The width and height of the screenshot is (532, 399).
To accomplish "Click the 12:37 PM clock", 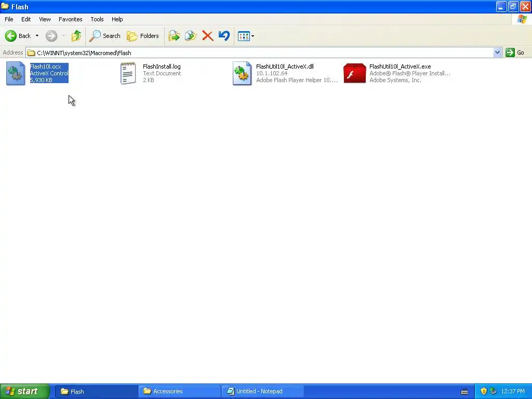I will 513,392.
